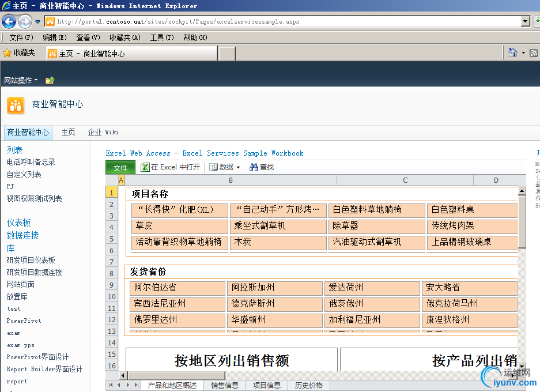Open the 帮助(H) browser menu
540x392 pixels.
[195, 37]
